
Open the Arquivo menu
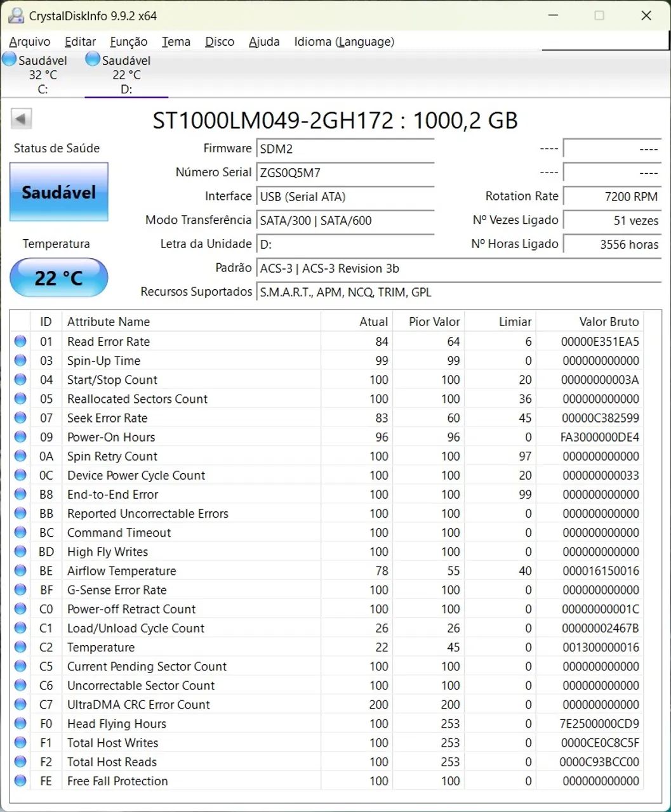[x=30, y=42]
